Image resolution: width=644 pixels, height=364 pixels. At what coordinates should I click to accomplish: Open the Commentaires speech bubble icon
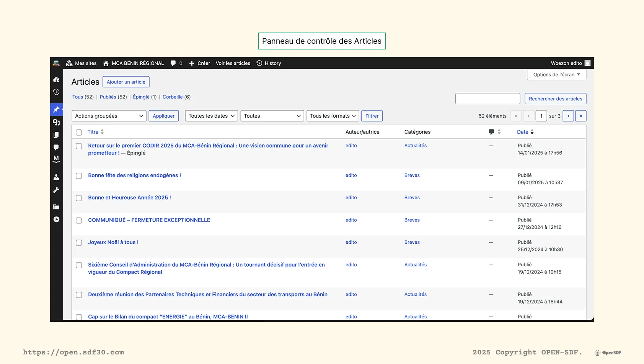pyautogui.click(x=56, y=148)
